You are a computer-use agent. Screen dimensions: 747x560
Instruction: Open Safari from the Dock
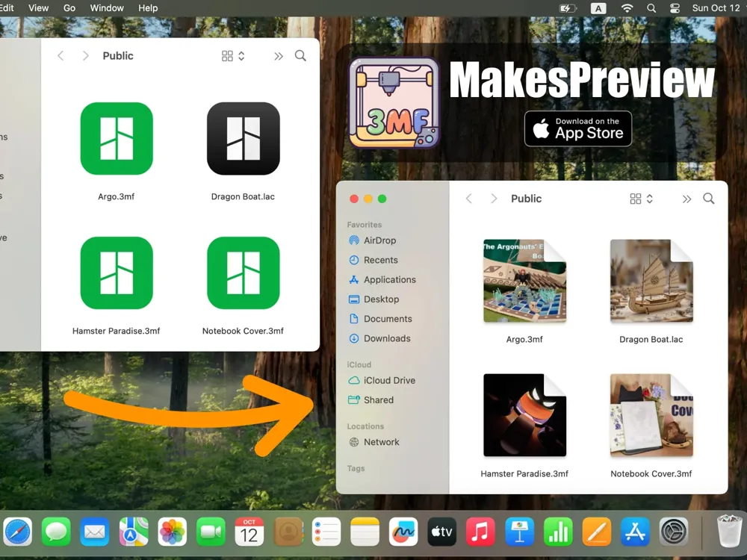tap(17, 532)
